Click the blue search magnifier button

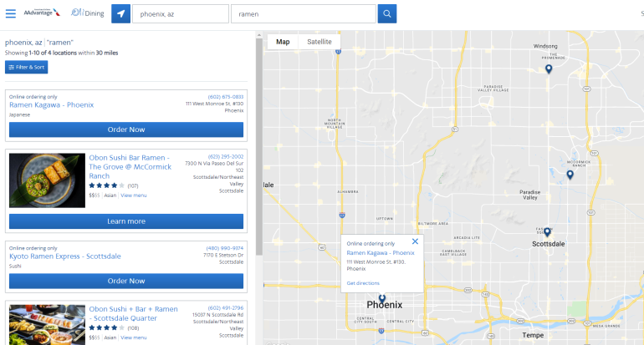click(x=386, y=14)
